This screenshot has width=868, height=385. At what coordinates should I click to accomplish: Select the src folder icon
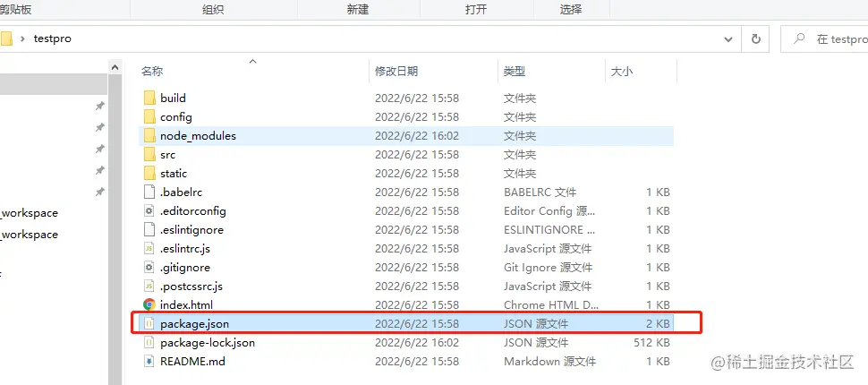click(149, 155)
